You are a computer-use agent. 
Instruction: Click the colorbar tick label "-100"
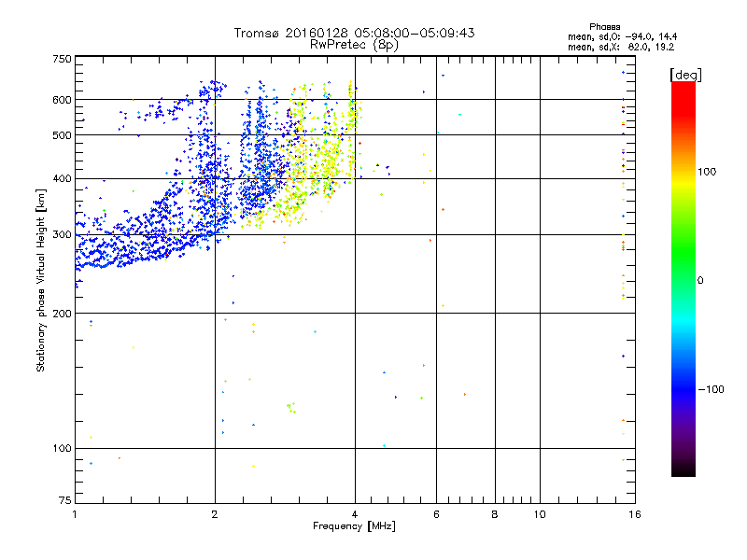[x=712, y=389]
